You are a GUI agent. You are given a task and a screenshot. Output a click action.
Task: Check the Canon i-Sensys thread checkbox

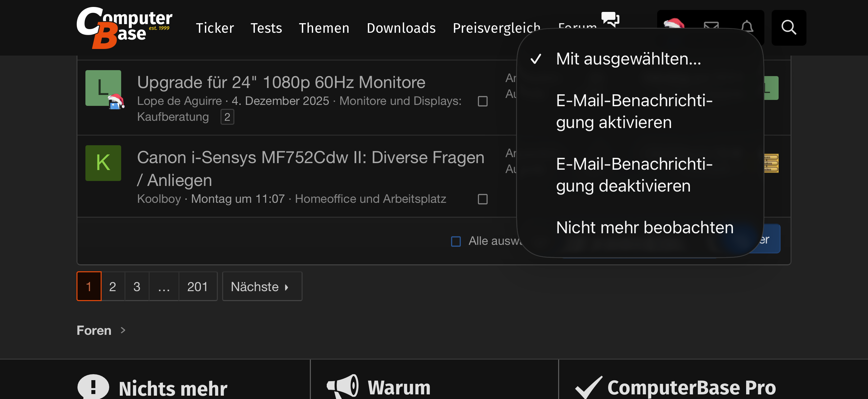coord(483,199)
